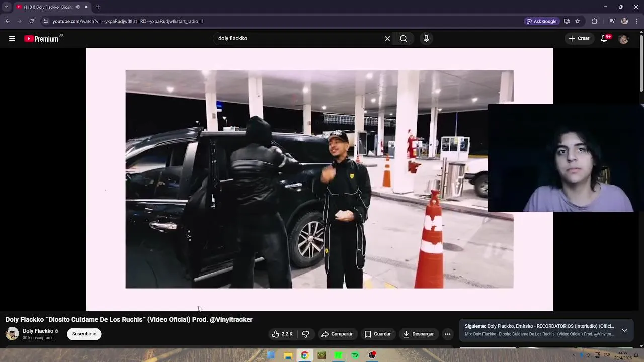Open volume control in system tray
The width and height of the screenshot is (644, 362).
click(588, 355)
